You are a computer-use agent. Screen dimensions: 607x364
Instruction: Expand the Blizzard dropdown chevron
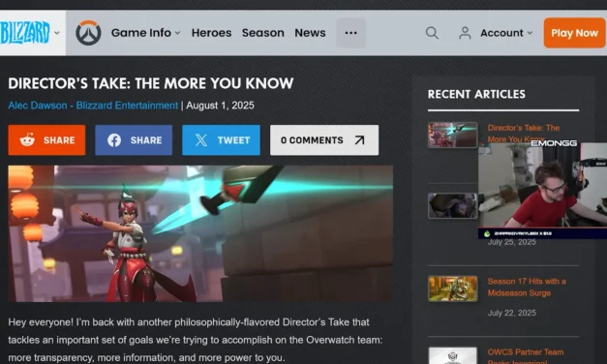pyautogui.click(x=57, y=33)
